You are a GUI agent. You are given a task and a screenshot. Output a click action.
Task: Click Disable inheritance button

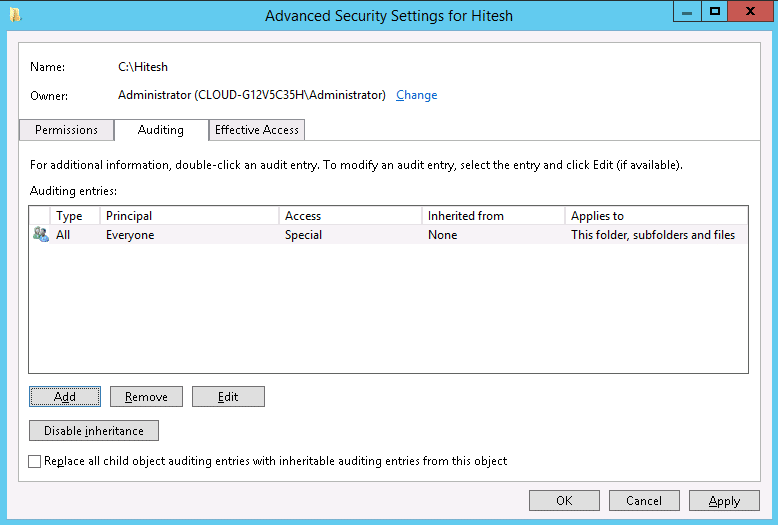point(94,431)
